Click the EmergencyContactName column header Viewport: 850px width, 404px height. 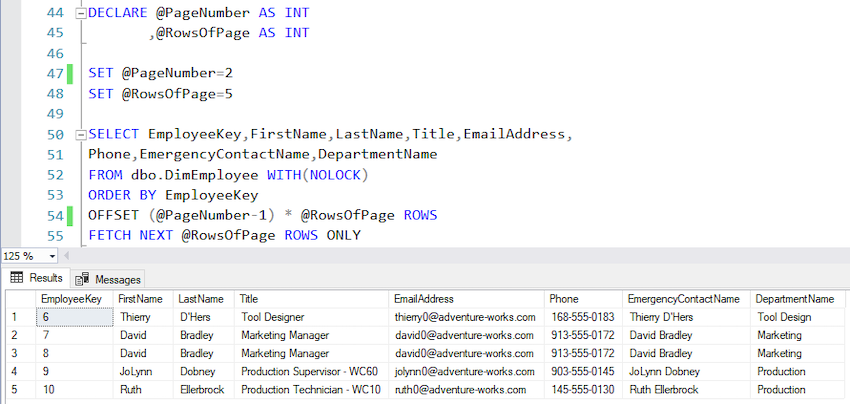click(x=686, y=299)
